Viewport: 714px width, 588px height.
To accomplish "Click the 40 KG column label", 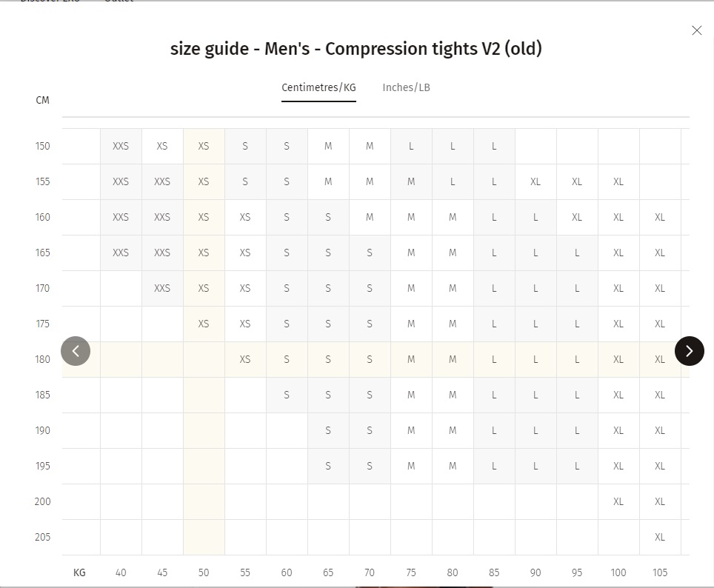I will (x=121, y=572).
